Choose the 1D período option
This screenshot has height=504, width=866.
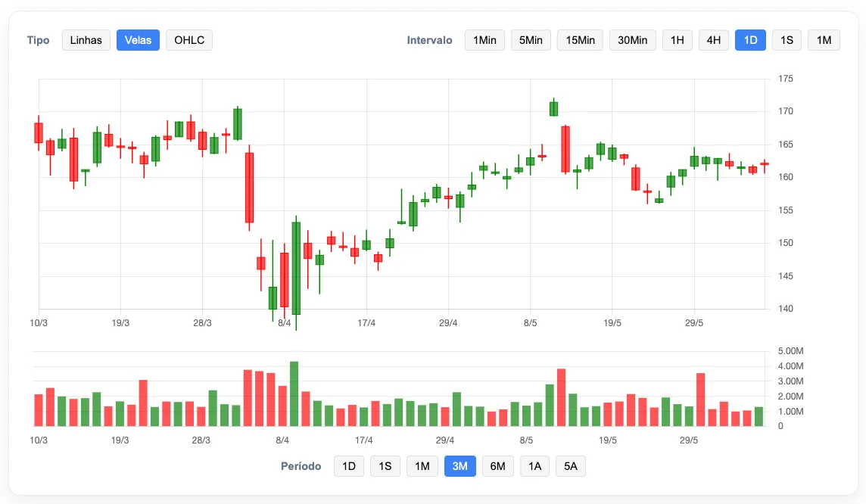tap(348, 465)
